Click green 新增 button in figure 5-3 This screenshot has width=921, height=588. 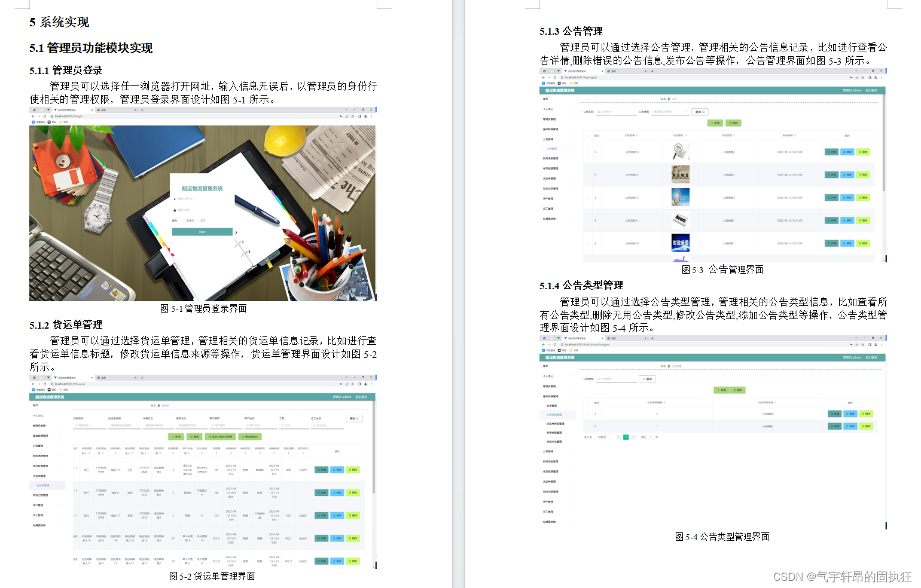[715, 123]
